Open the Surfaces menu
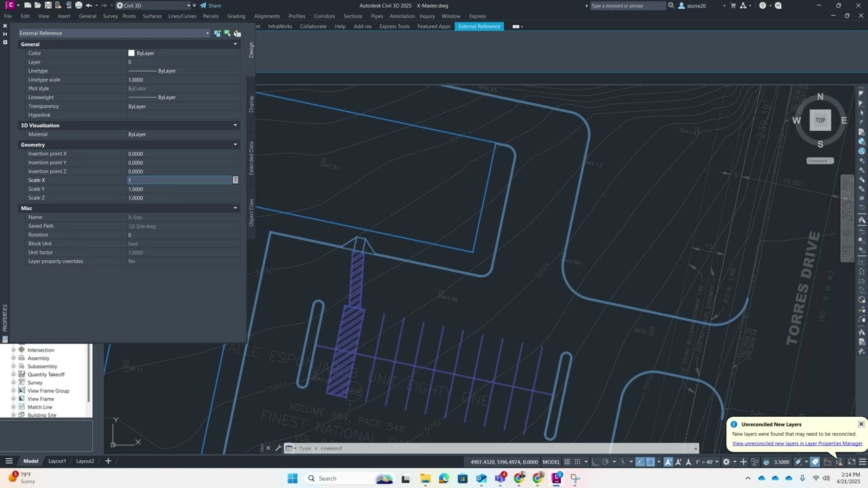 pos(152,16)
